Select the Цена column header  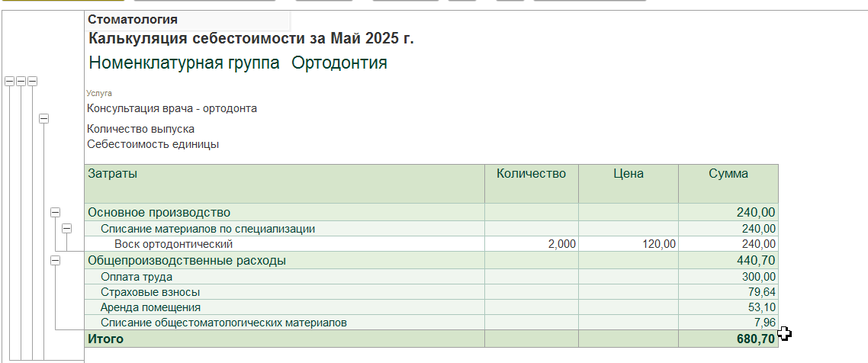point(628,184)
